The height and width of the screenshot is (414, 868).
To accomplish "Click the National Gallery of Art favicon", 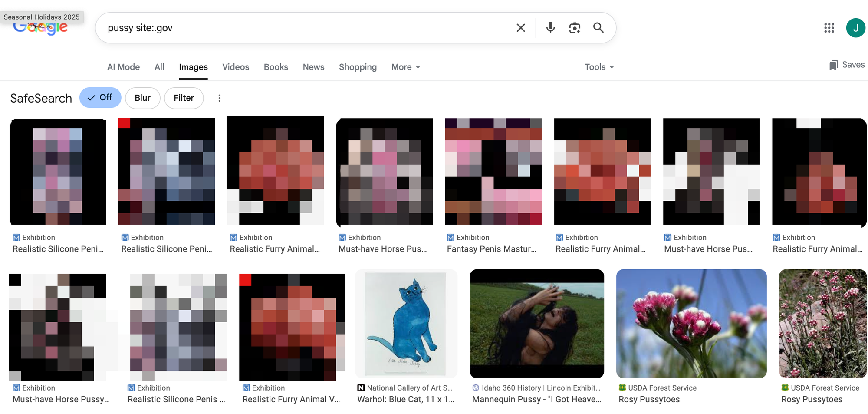I will (360, 388).
